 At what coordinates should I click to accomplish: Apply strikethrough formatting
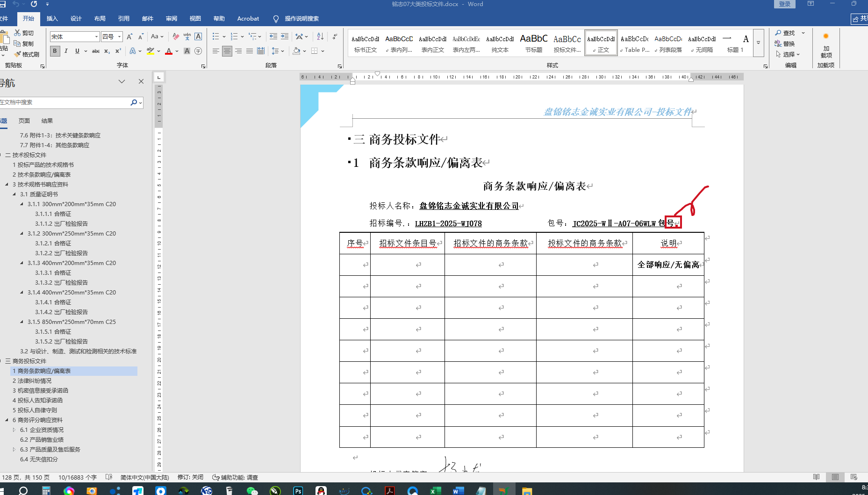click(x=96, y=51)
